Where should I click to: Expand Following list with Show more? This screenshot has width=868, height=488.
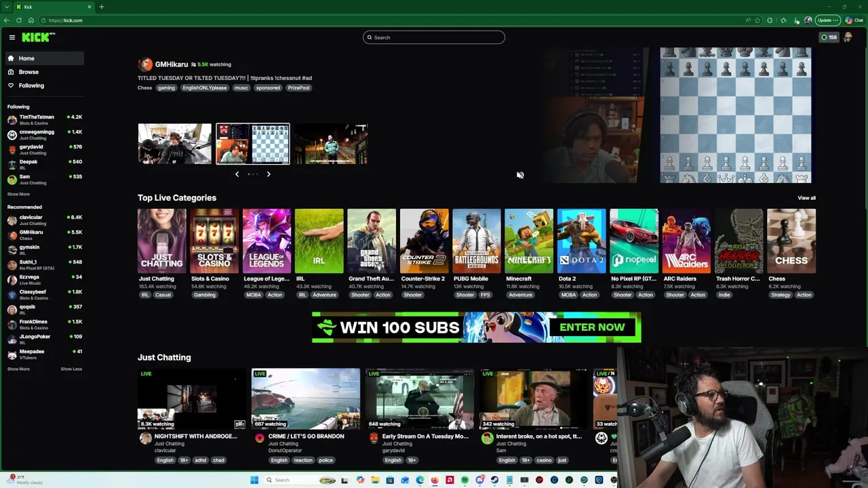[18, 194]
